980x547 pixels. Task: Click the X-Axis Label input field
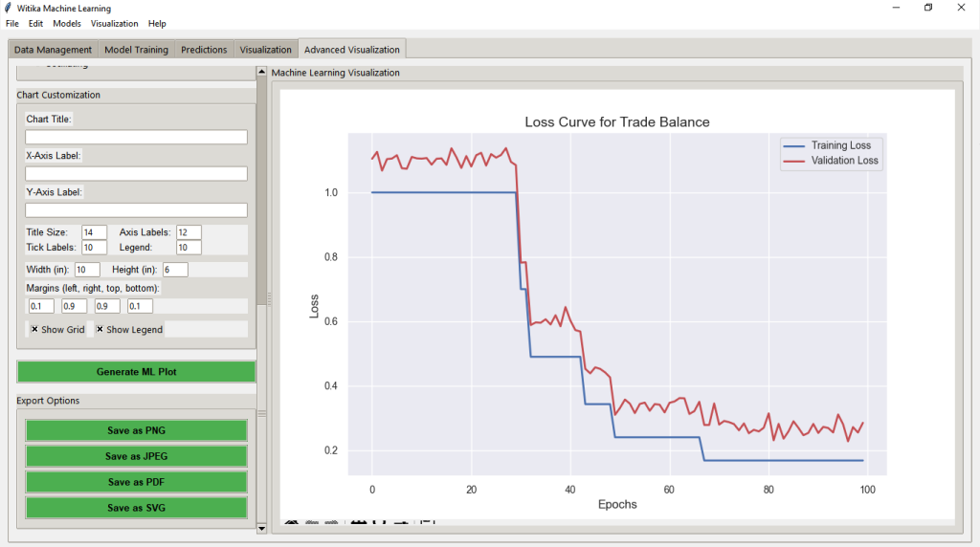(136, 174)
